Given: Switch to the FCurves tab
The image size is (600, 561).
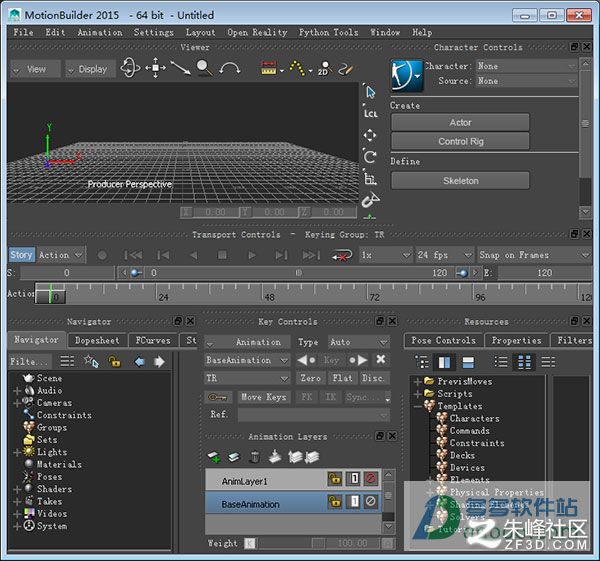Looking at the screenshot, I should [153, 340].
